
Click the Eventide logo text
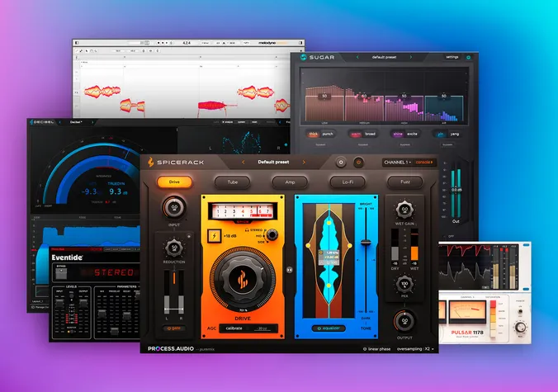67,257
